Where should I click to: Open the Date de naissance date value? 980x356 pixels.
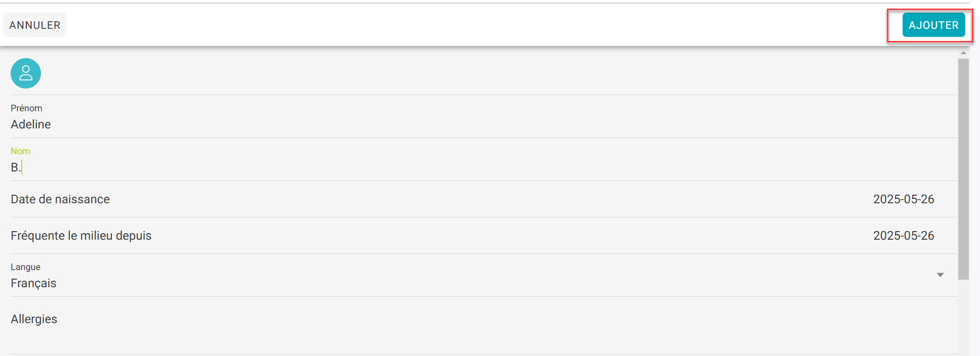904,199
